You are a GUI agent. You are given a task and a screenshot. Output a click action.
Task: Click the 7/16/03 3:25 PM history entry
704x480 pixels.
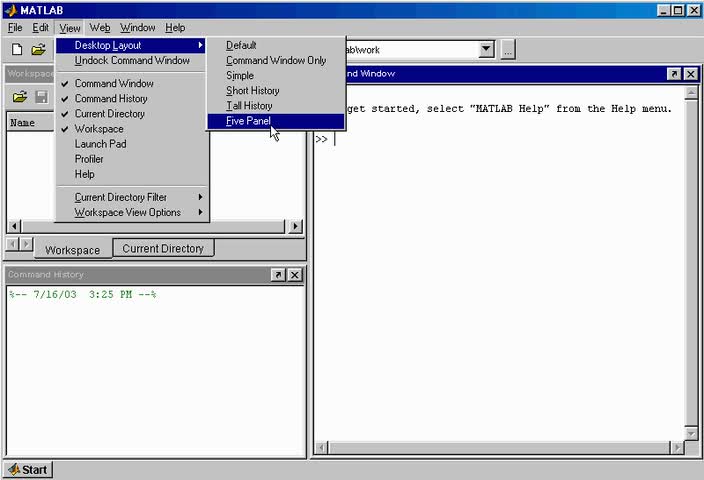pyautogui.click(x=83, y=295)
